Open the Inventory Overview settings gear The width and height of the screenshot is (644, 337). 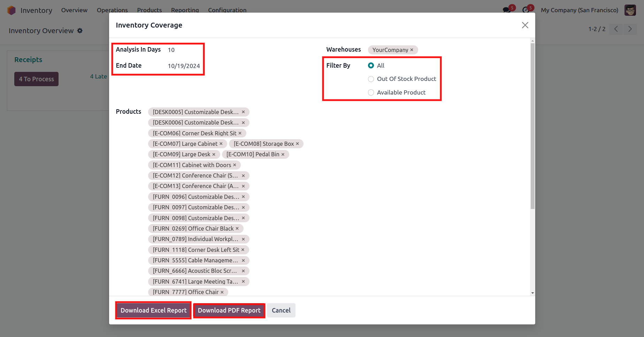click(80, 31)
